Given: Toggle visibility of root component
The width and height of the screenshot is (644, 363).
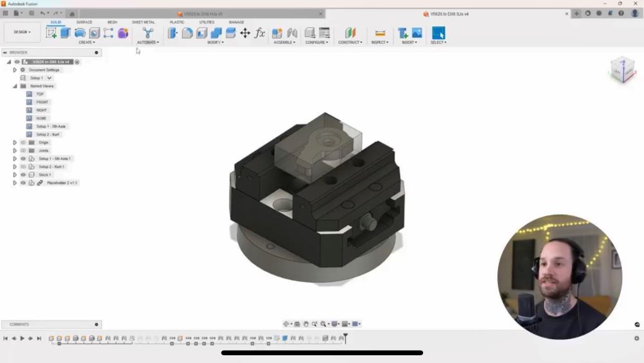Looking at the screenshot, I should click(17, 62).
